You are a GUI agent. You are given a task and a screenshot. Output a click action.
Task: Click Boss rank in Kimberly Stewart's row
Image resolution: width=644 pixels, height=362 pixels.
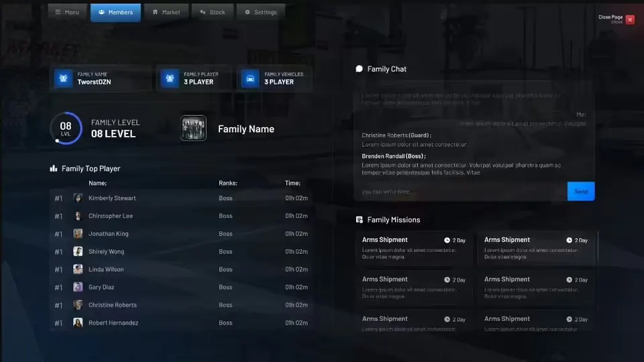[x=225, y=198]
